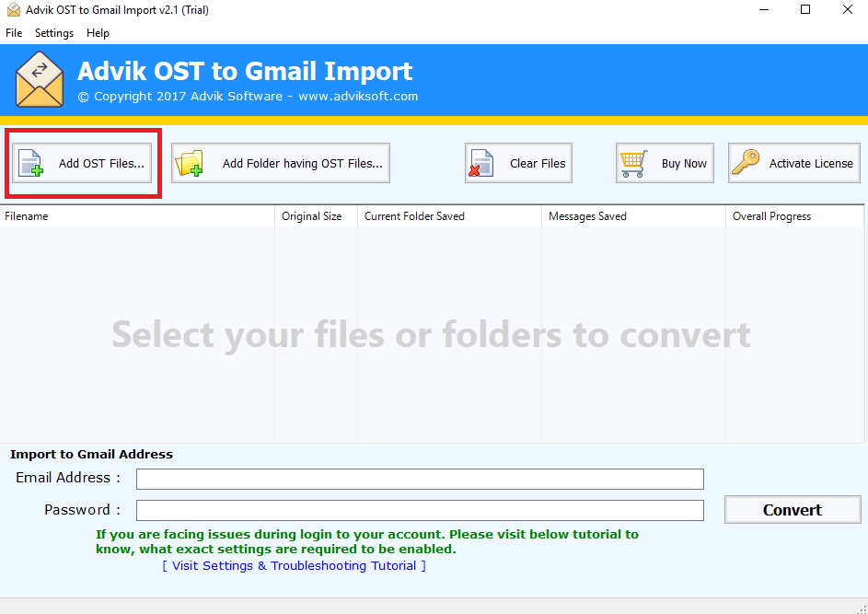Focus the Email Address input field

pyautogui.click(x=420, y=479)
